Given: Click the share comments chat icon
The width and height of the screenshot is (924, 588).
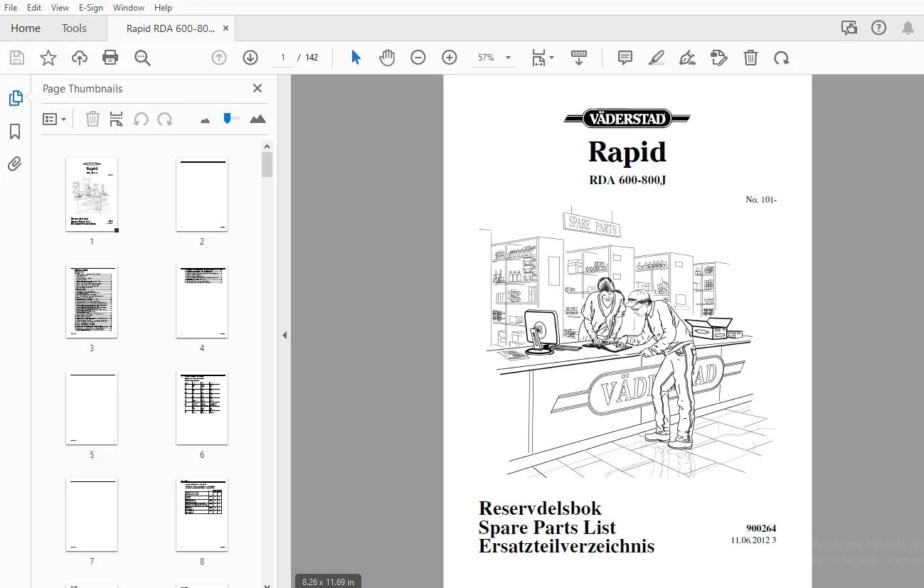Looking at the screenshot, I should 849,28.
